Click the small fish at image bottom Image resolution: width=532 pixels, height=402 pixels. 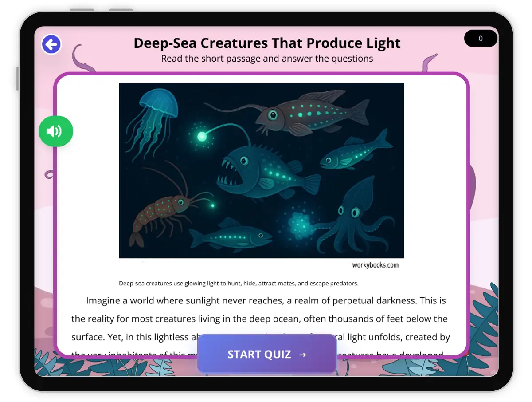[x=231, y=235]
